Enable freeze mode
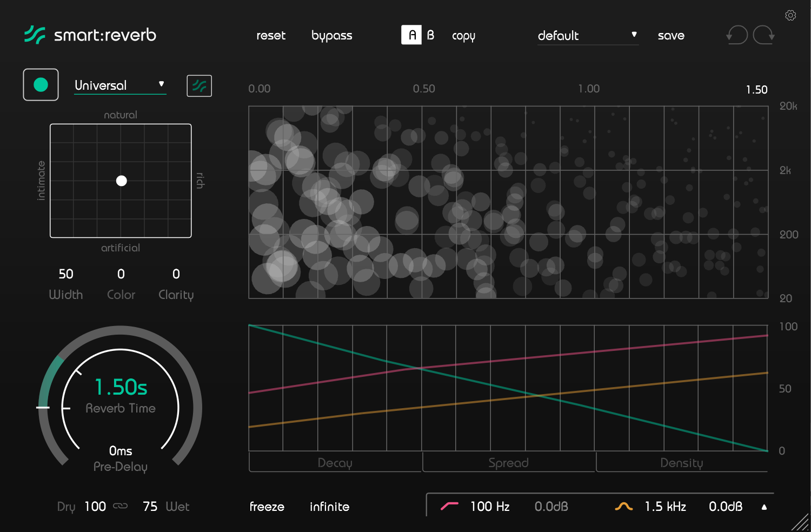The image size is (811, 532). tap(267, 507)
